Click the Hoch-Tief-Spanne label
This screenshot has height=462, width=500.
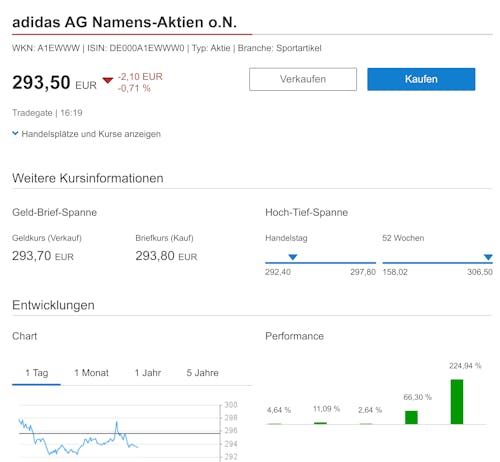tap(306, 212)
